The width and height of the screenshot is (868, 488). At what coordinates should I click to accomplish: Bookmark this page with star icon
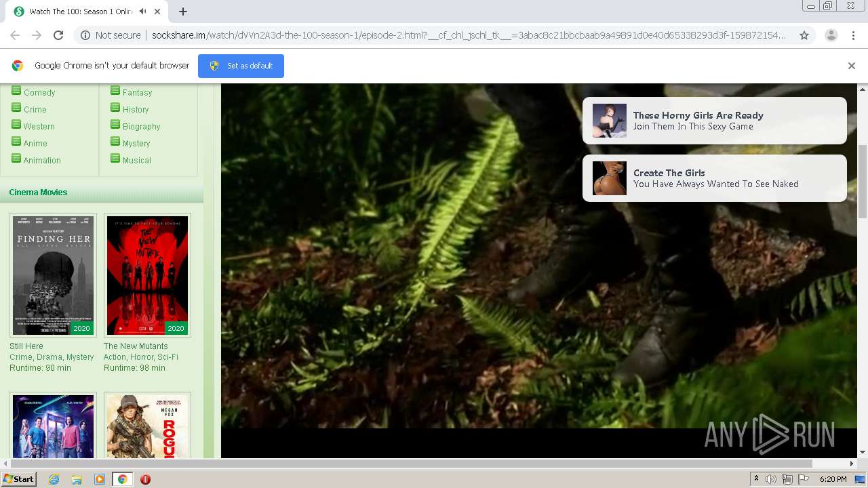pos(804,35)
